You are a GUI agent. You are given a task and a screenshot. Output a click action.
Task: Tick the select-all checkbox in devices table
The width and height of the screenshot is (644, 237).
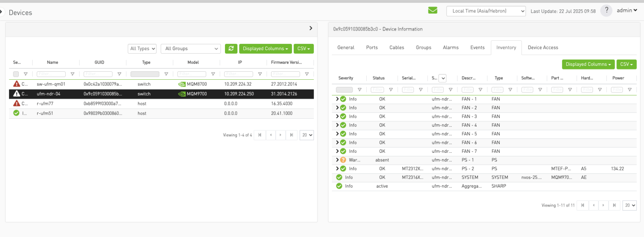tap(16, 74)
